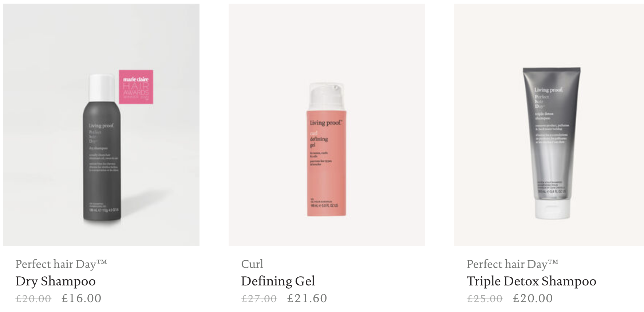Select the Curl collection label
The image size is (644, 312).
tap(252, 264)
